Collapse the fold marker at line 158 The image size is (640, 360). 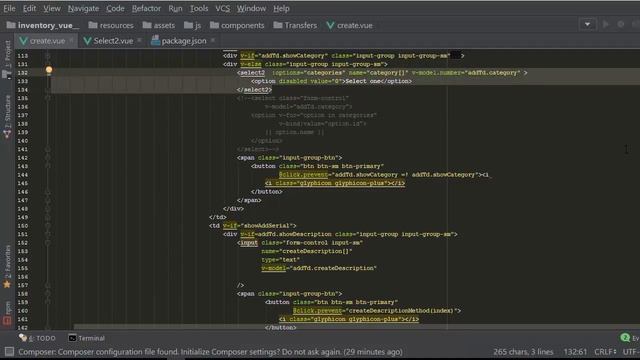pyautogui.click(x=48, y=293)
